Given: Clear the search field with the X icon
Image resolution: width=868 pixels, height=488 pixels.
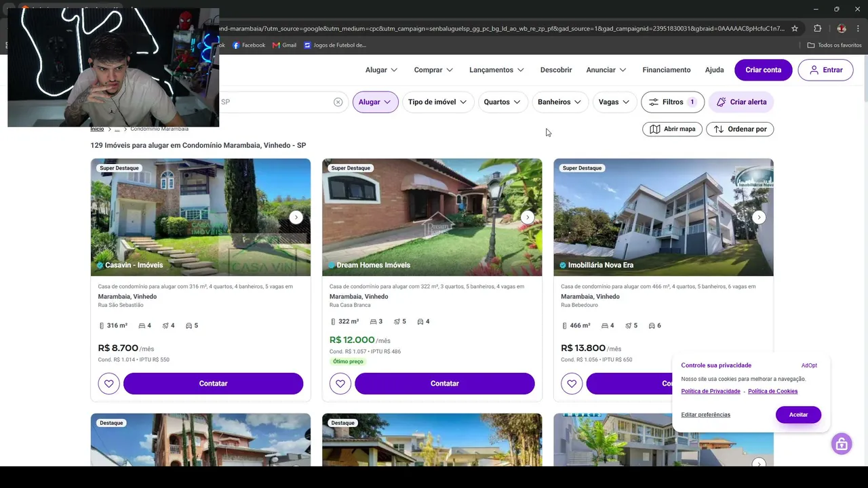Looking at the screenshot, I should (x=338, y=102).
